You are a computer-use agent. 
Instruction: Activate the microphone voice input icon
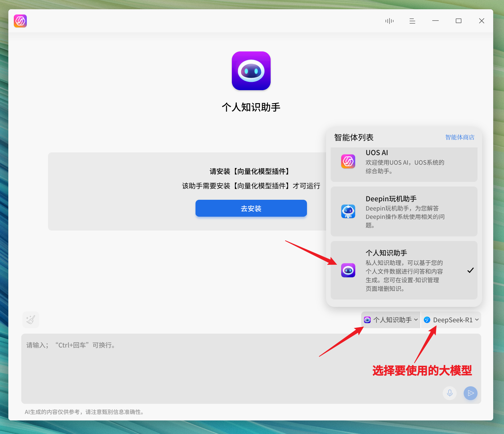450,393
